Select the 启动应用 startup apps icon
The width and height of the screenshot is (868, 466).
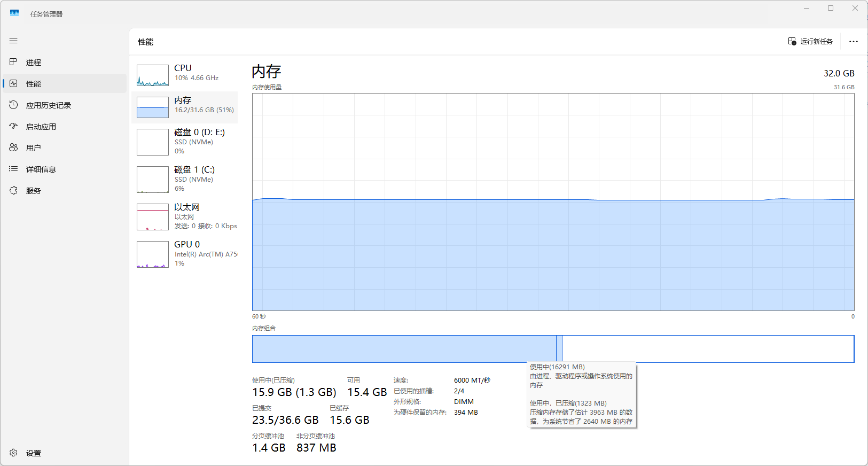point(13,126)
